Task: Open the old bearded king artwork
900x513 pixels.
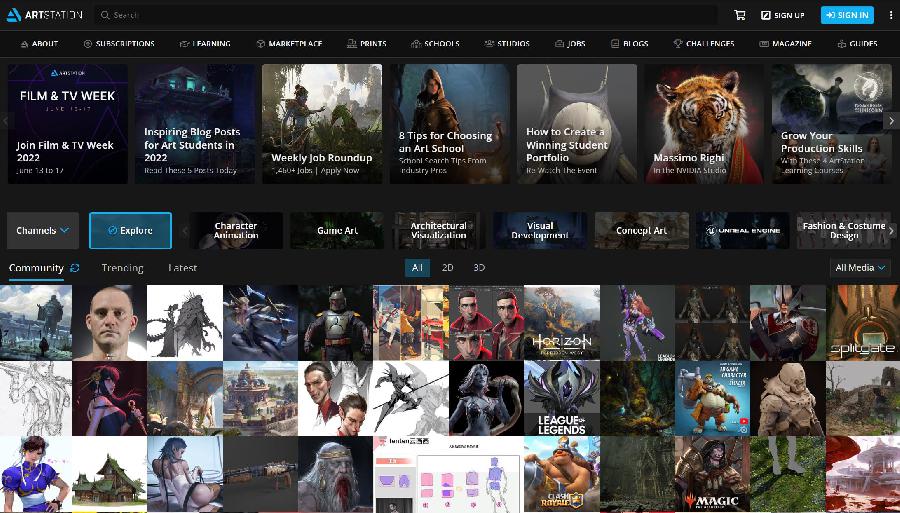Action: tap(336, 474)
